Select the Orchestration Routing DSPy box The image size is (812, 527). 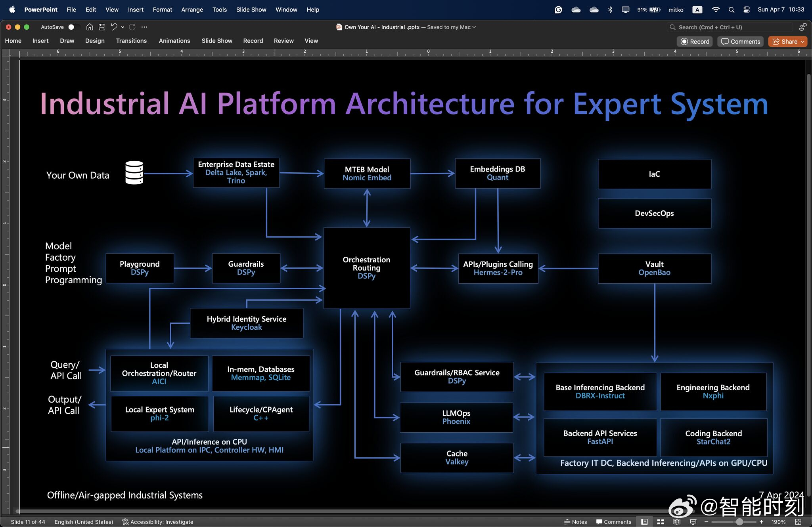click(367, 268)
